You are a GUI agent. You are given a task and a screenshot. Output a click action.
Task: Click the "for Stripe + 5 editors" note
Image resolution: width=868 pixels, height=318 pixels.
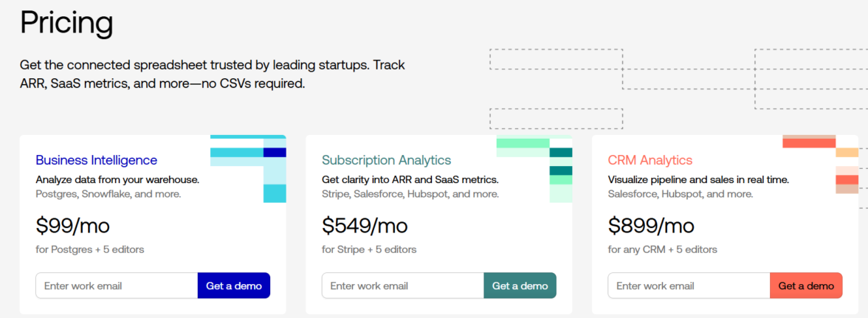pos(369,249)
